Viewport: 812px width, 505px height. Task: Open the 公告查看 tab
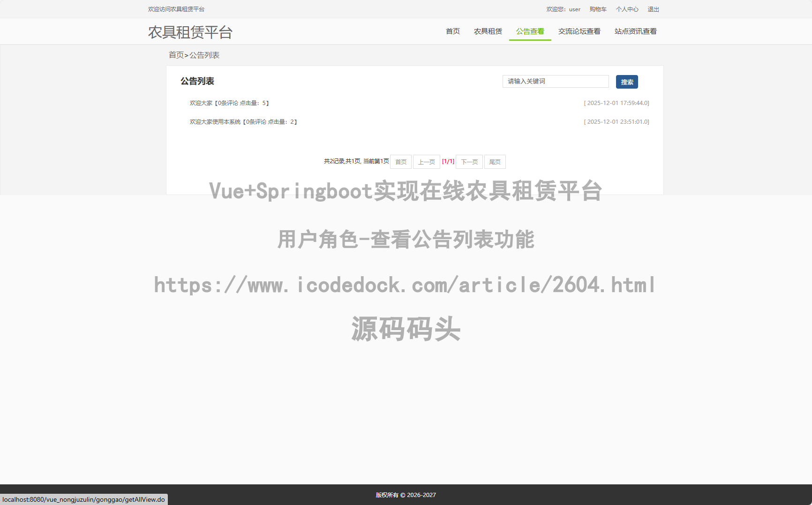(530, 31)
